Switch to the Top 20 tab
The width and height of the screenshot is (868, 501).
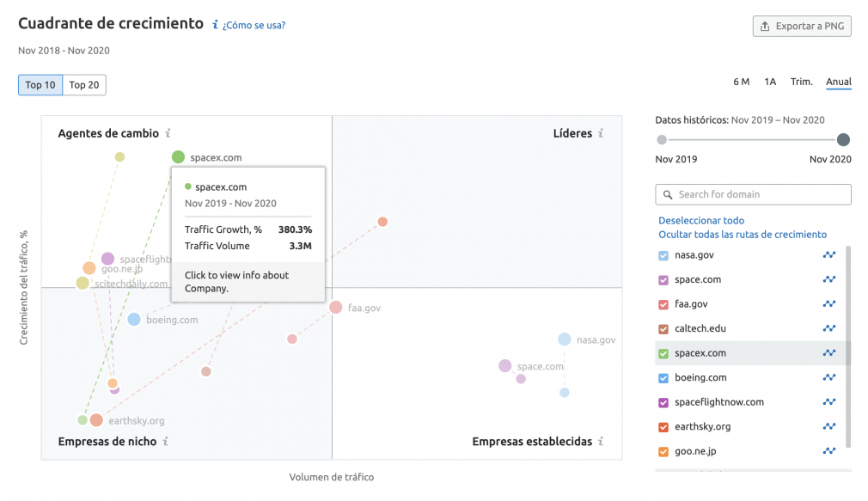pyautogui.click(x=84, y=85)
